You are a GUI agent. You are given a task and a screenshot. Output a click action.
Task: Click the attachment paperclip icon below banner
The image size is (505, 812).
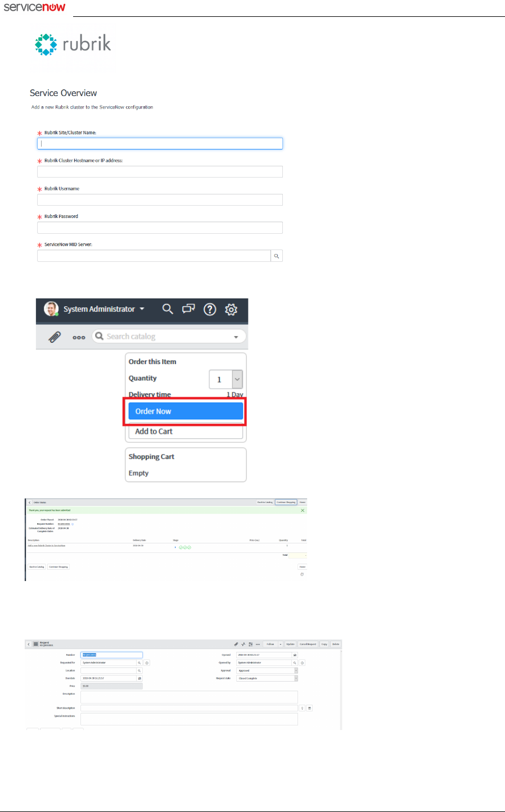point(55,337)
